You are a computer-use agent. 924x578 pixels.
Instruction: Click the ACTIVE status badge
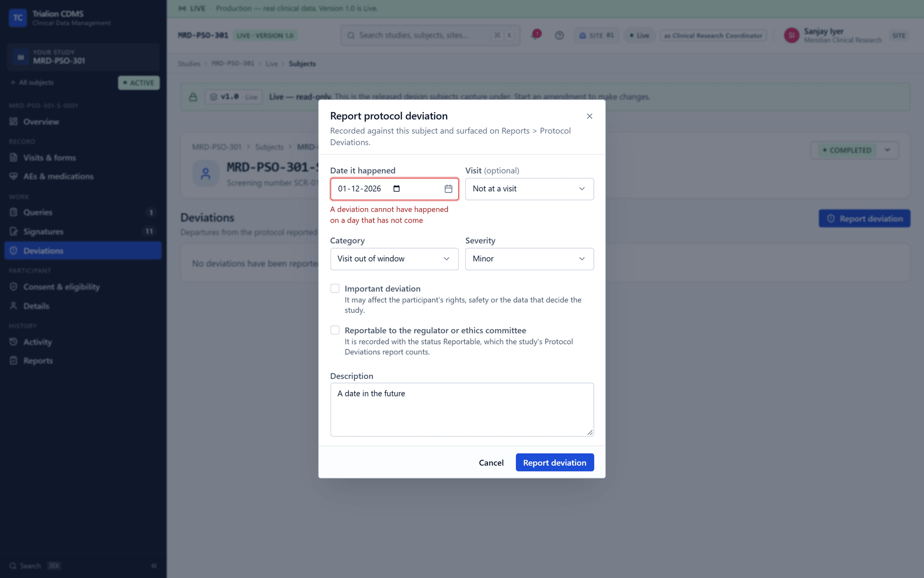pyautogui.click(x=139, y=83)
